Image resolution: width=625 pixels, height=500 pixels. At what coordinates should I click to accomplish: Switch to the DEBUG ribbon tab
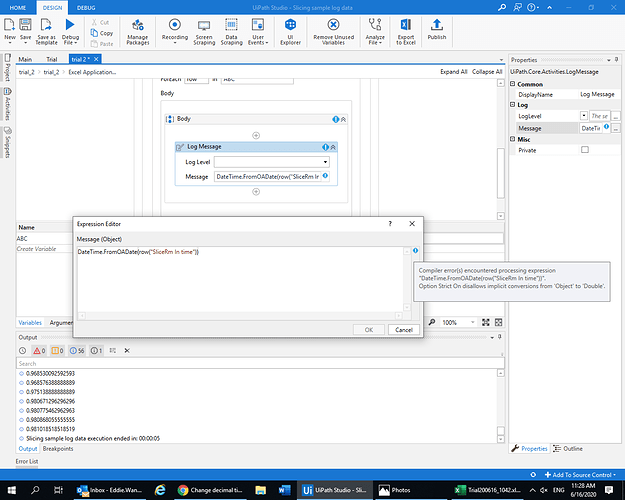pyautogui.click(x=88, y=6)
